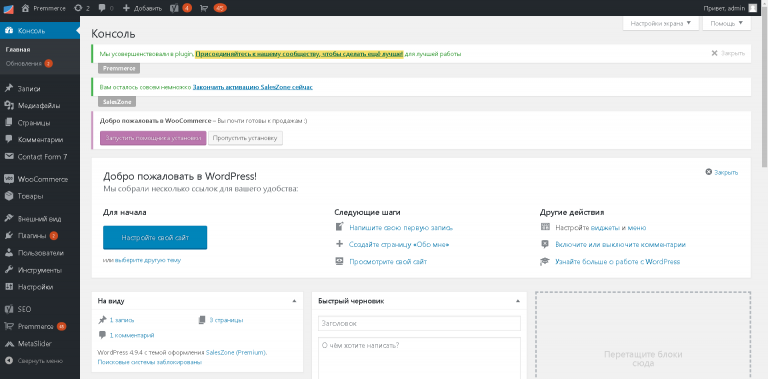Click Узнайте больше о работе с WordPress
The image size is (768, 379).
click(x=618, y=261)
